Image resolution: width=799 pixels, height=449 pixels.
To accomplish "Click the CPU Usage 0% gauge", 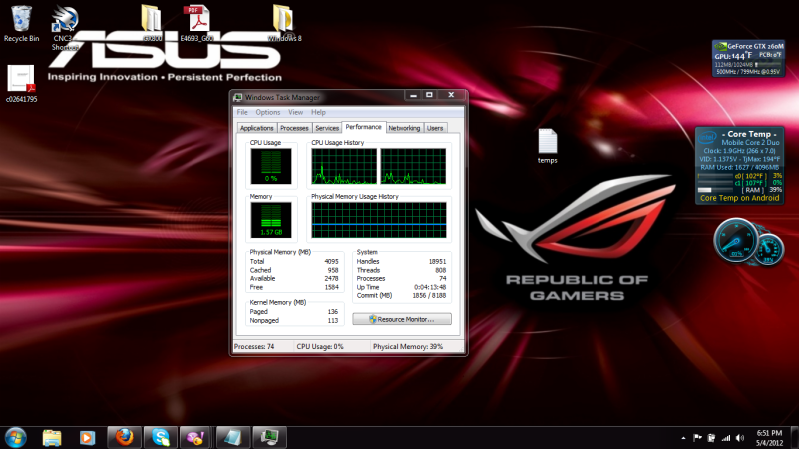I will tap(271, 166).
